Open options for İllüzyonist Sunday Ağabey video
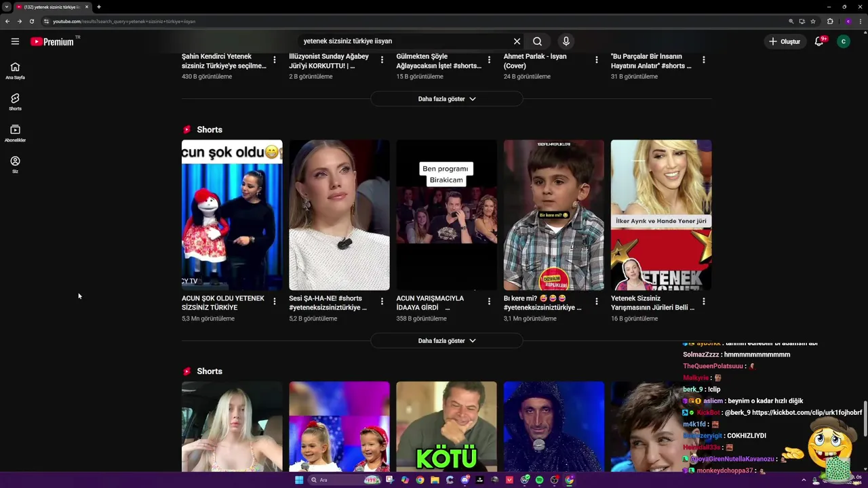 (x=382, y=60)
